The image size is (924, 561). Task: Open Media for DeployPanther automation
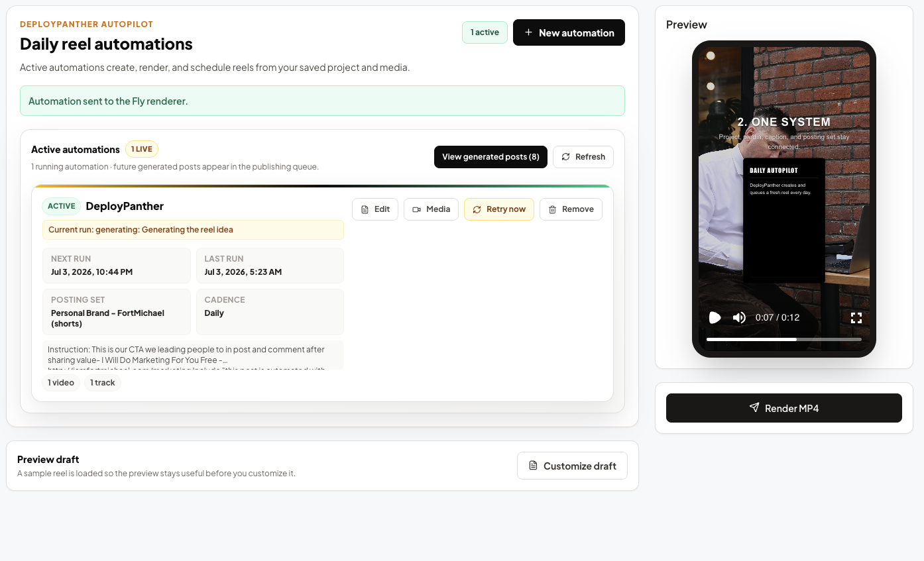(x=431, y=209)
